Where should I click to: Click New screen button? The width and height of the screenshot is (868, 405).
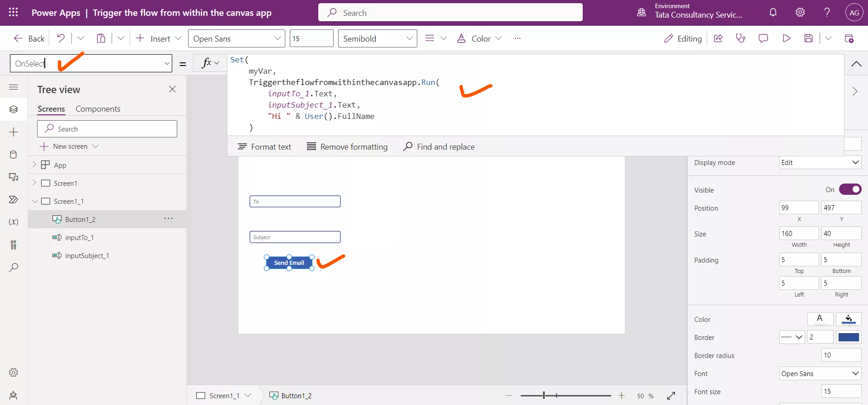click(x=69, y=146)
